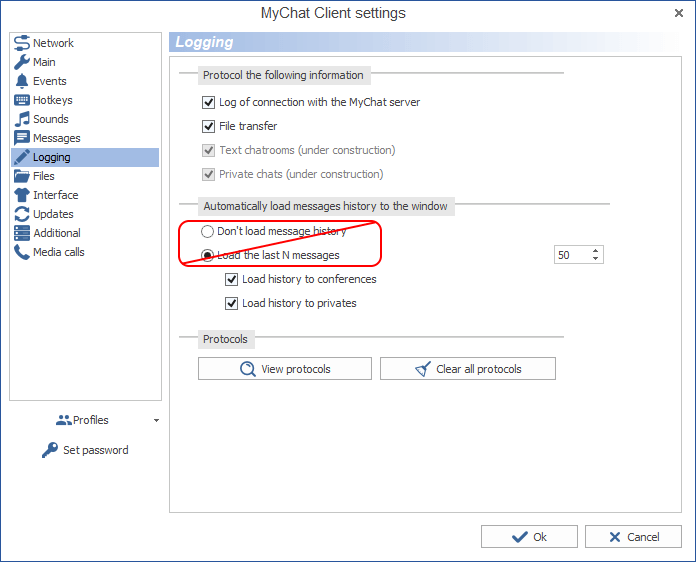
Task: Click the speech bubble Messages icon
Action: pyautogui.click(x=22, y=138)
